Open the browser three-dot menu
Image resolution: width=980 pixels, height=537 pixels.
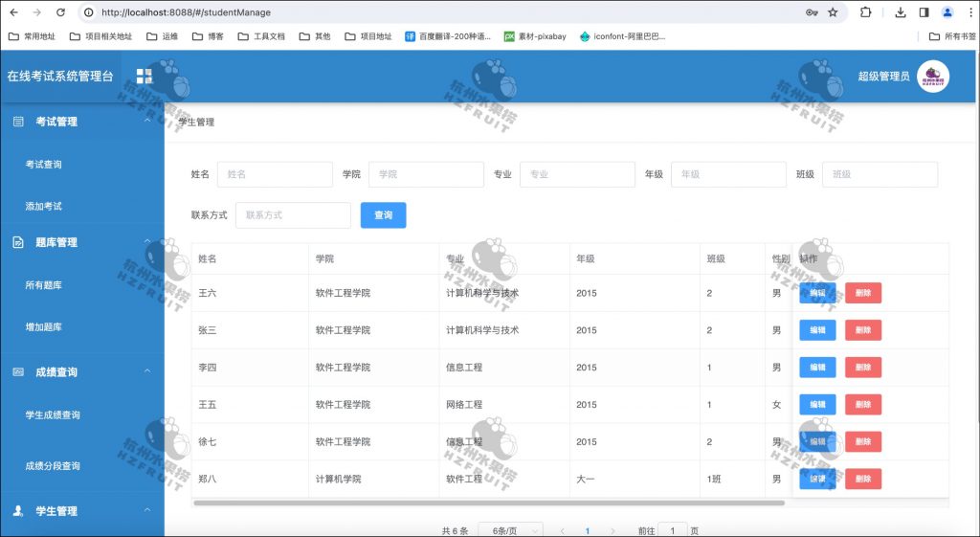click(x=970, y=12)
